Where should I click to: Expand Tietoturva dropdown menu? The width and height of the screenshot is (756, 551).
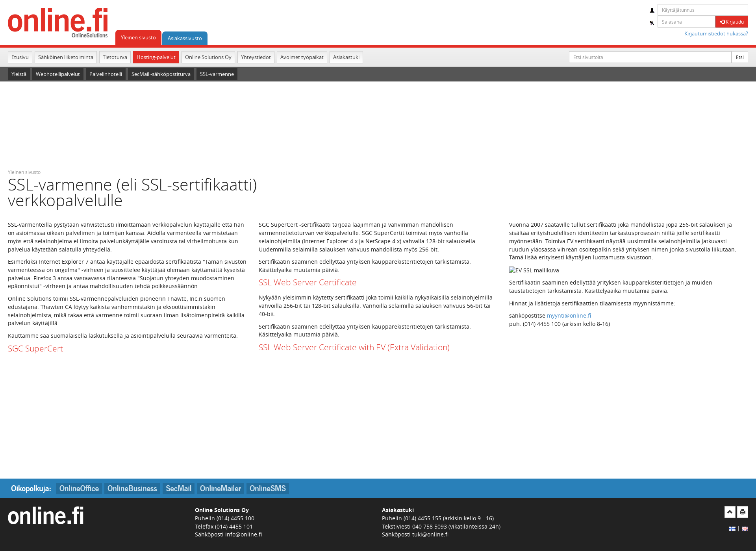point(115,57)
